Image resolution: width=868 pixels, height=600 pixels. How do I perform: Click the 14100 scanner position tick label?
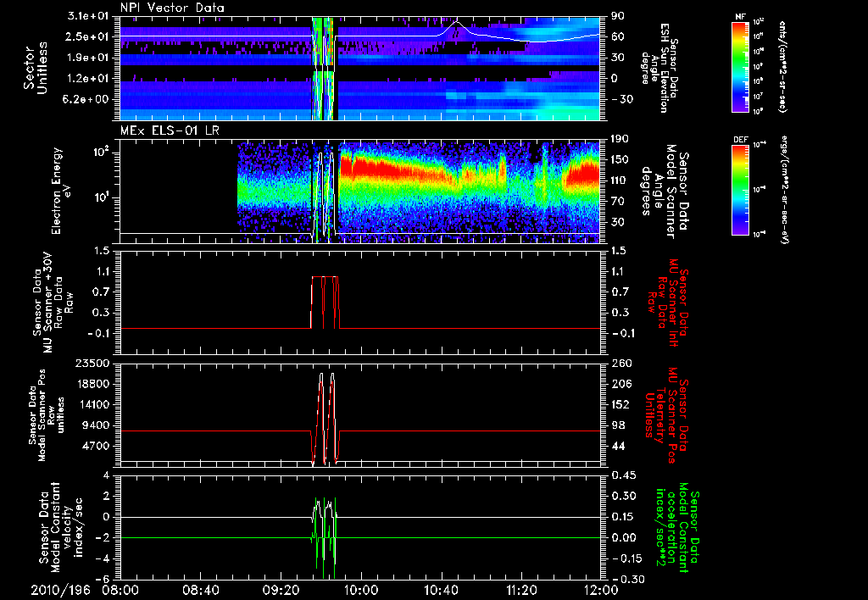point(93,404)
